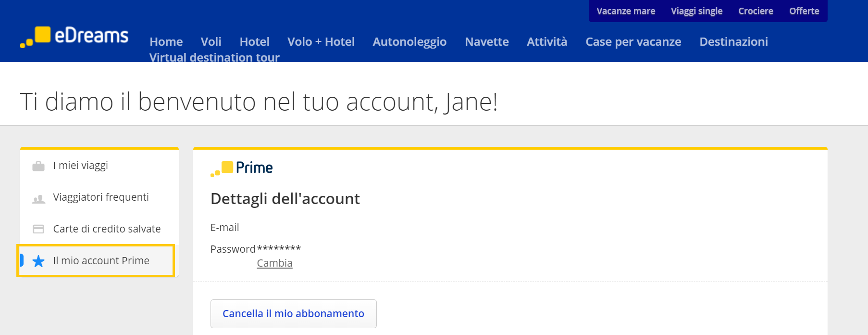Click Vacanze mare in the top bar
Viewport: 868px width, 335px height.
(x=625, y=11)
